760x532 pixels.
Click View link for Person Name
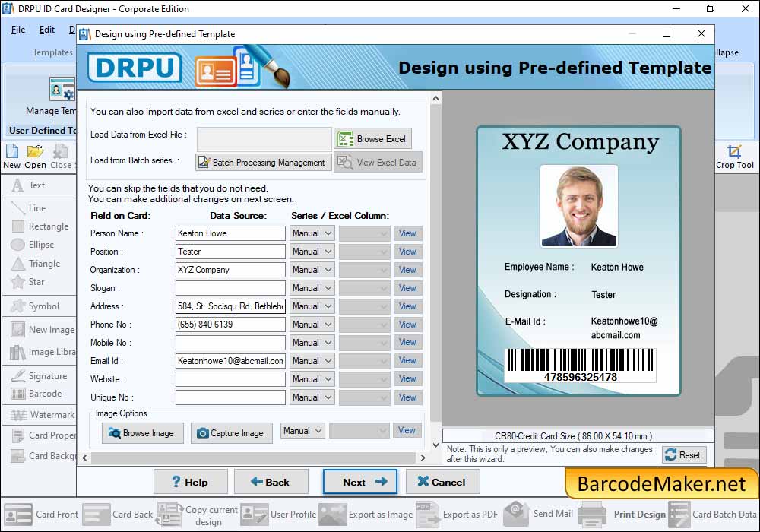407,233
